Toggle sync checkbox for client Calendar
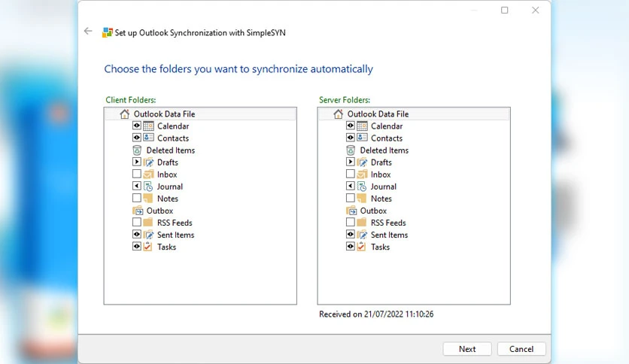Image resolution: width=629 pixels, height=364 pixels. tap(137, 126)
